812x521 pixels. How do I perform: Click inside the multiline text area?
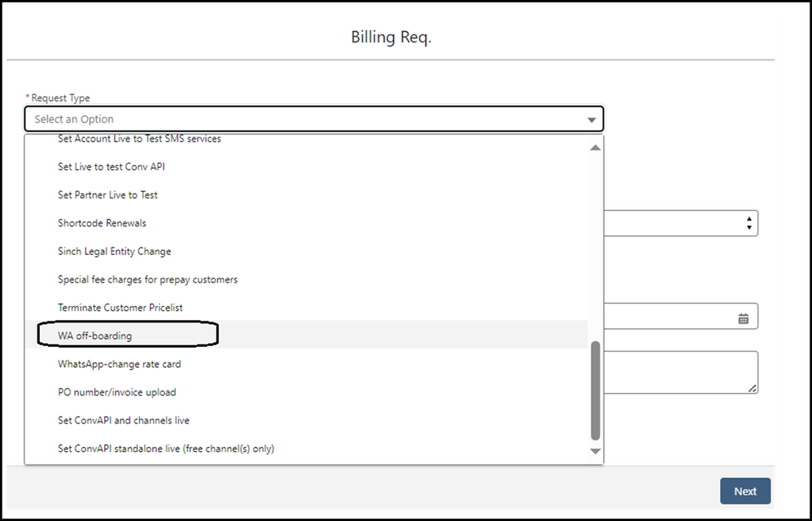pyautogui.click(x=680, y=372)
